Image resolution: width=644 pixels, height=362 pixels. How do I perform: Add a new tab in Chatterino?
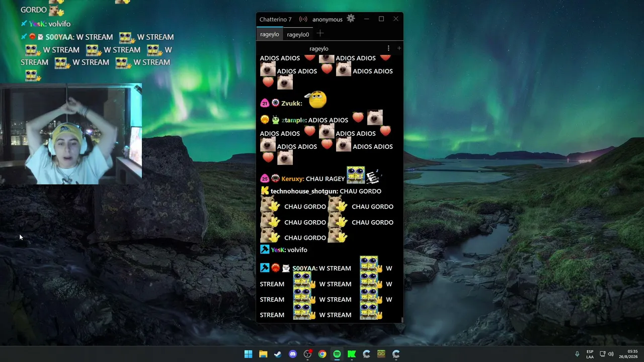coord(320,34)
